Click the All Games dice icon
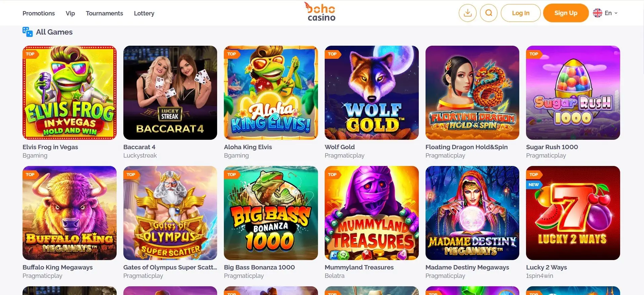This screenshot has height=295, width=644. click(x=27, y=32)
